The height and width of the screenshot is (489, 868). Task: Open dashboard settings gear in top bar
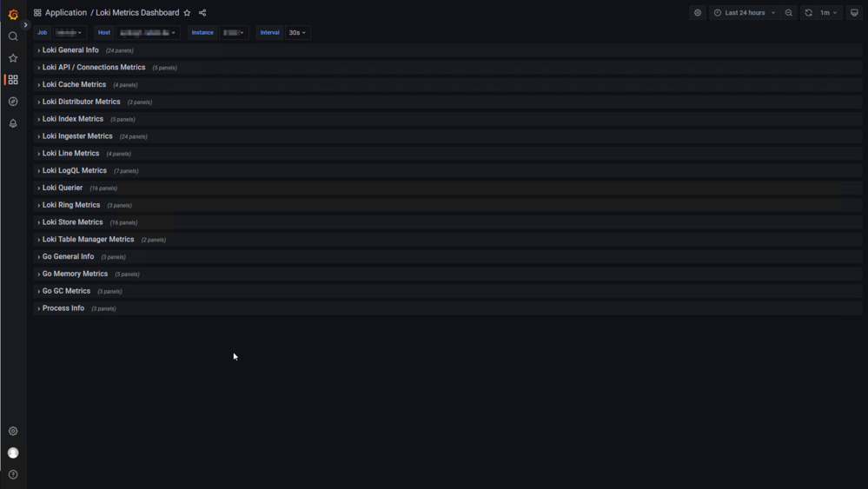click(698, 13)
